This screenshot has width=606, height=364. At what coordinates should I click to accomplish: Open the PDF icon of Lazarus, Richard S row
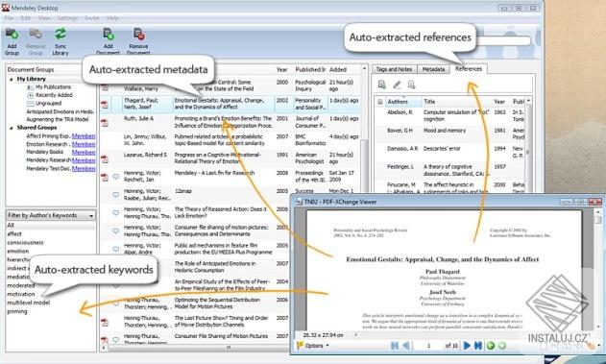(x=105, y=158)
